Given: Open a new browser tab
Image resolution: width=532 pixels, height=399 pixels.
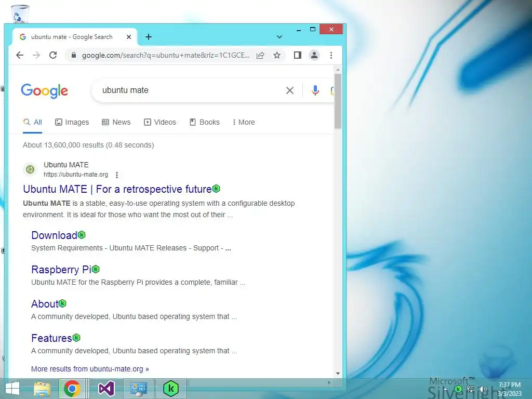Looking at the screenshot, I should 149,37.
